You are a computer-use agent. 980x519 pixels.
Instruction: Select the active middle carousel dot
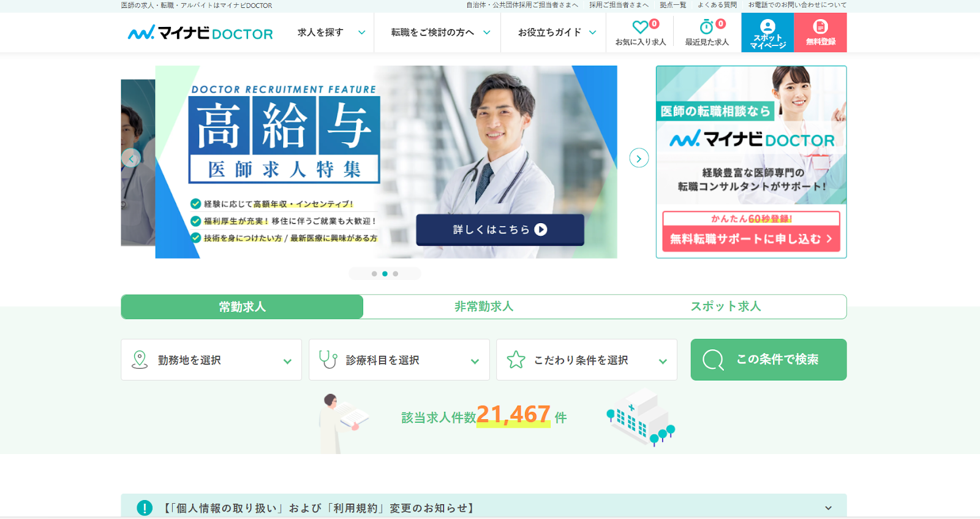point(385,274)
